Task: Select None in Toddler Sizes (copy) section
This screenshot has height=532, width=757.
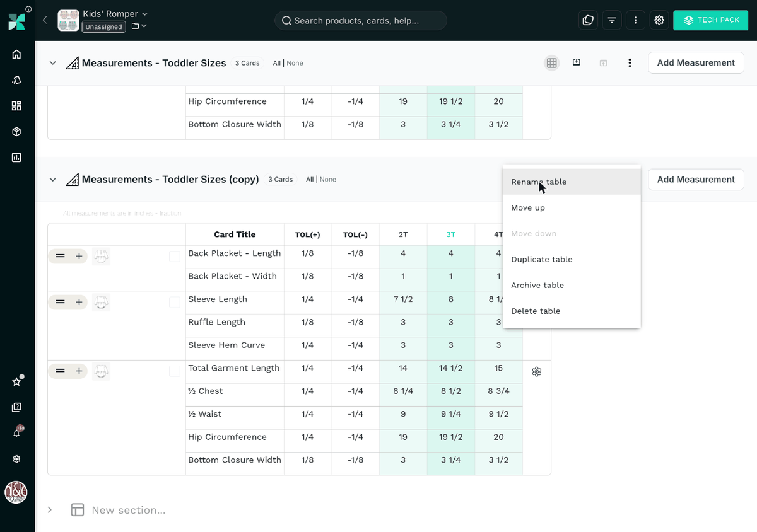Action: pos(327,180)
